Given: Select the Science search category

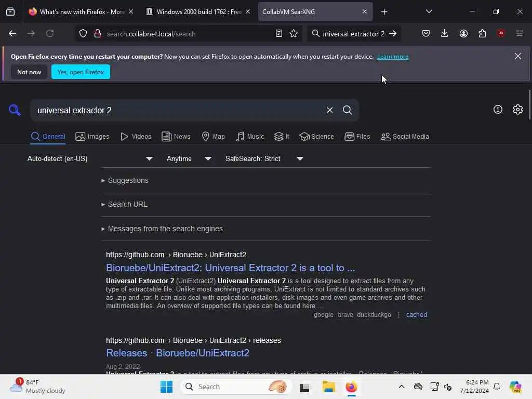Looking at the screenshot, I should point(316,137).
